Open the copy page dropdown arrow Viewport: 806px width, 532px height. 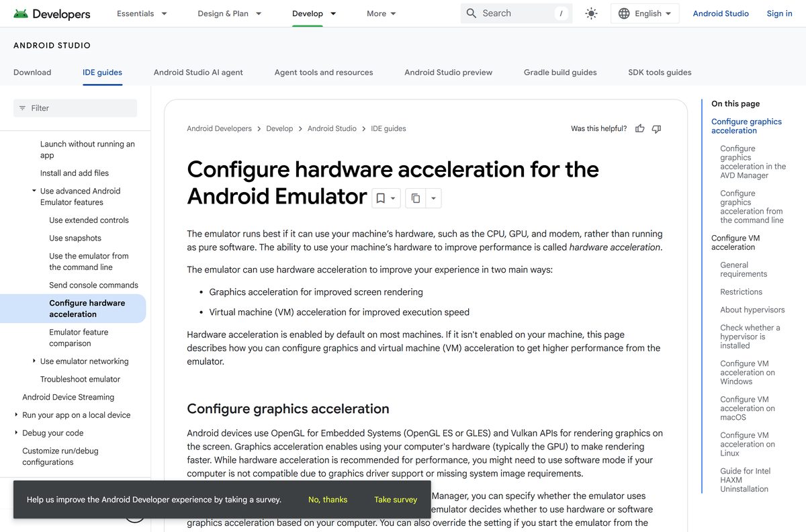coord(433,198)
